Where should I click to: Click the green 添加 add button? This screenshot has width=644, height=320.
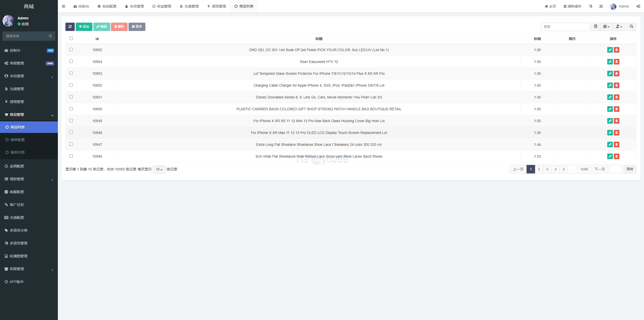(84, 27)
